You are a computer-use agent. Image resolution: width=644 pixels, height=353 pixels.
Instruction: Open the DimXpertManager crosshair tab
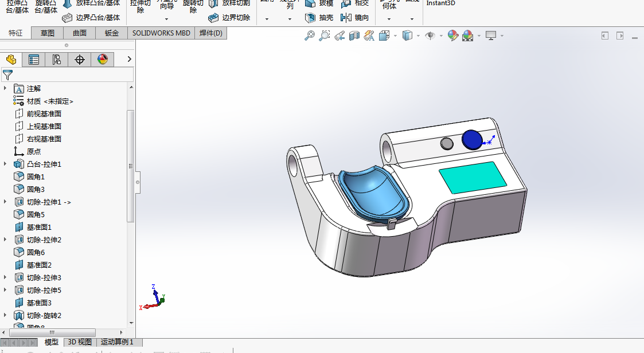tap(80, 60)
